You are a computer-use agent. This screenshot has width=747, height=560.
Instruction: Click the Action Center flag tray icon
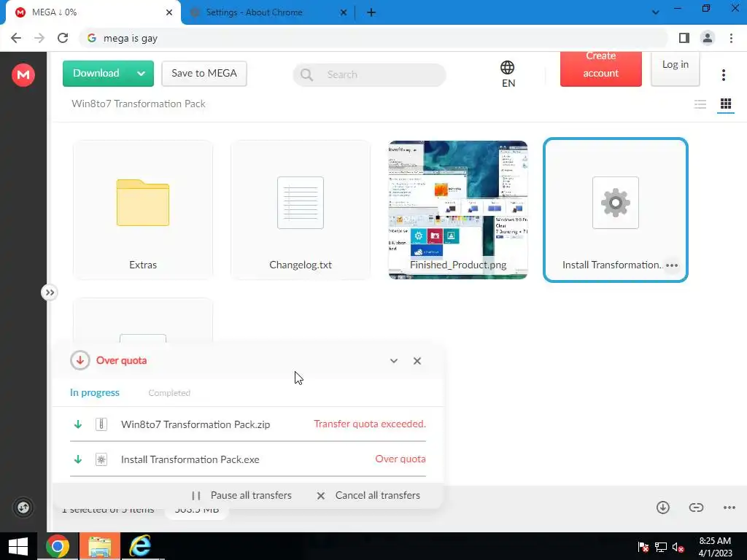coord(643,548)
